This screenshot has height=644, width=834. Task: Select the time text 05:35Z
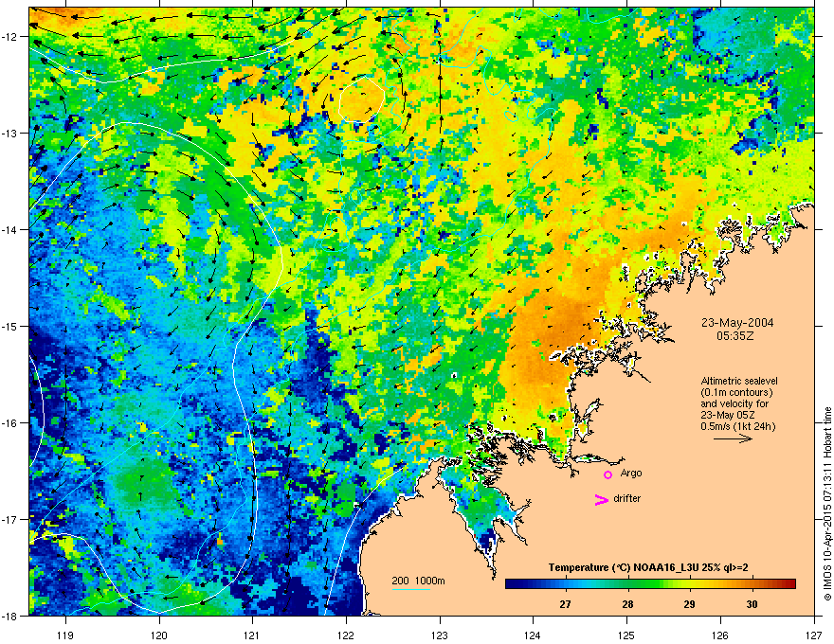point(735,336)
